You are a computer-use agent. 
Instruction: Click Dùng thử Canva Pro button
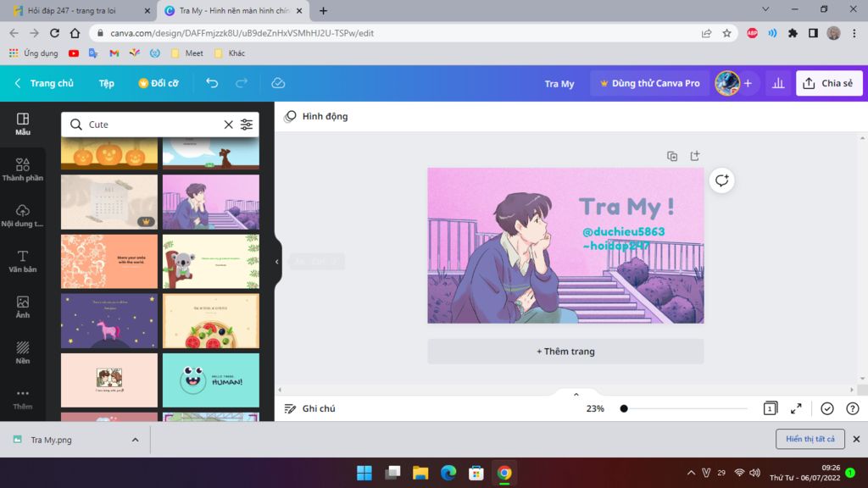pos(650,83)
